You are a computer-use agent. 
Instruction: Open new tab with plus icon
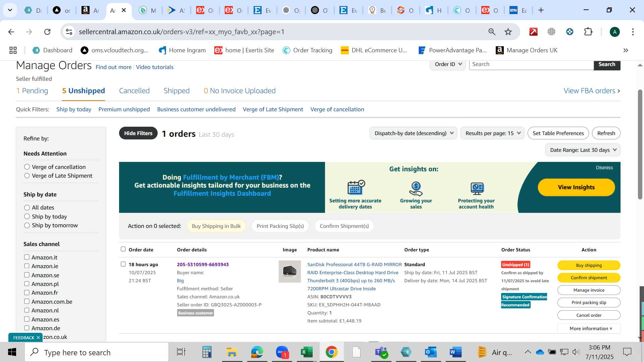coord(541,10)
